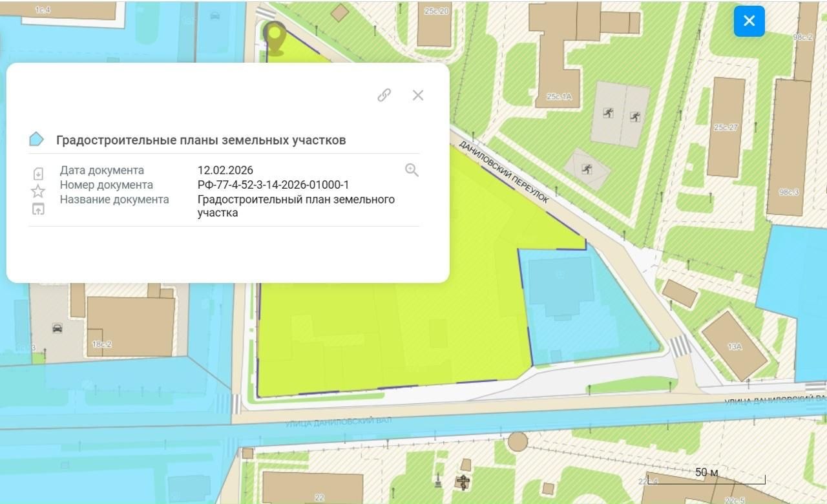827x504 pixels.
Task: Zoom to object with magnifier plus icon
Action: 412,170
